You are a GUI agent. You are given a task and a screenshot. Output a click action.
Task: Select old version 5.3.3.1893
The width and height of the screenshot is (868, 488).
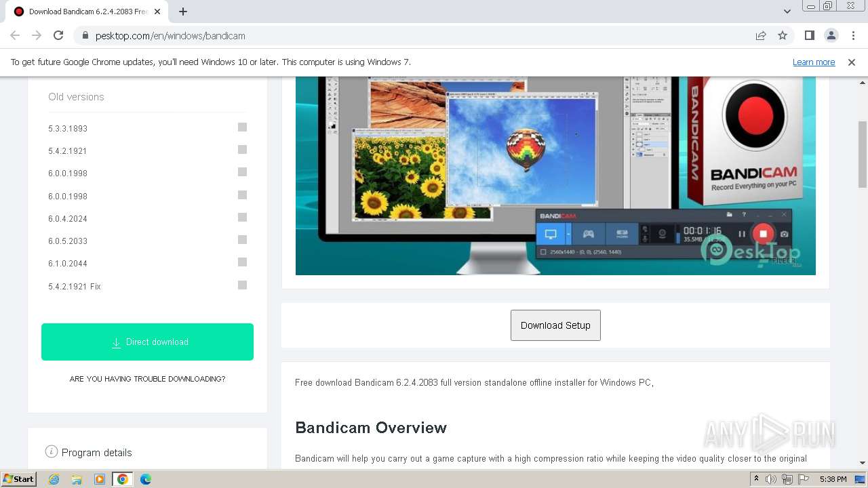pos(68,128)
